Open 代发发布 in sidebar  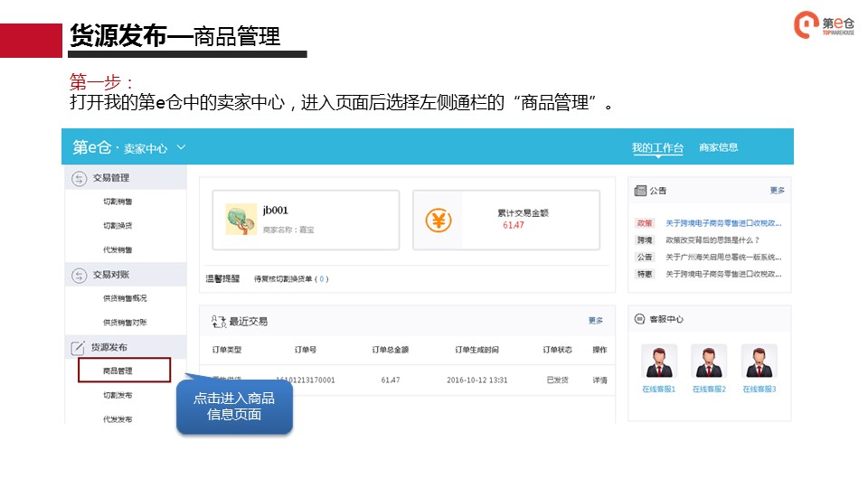click(118, 419)
